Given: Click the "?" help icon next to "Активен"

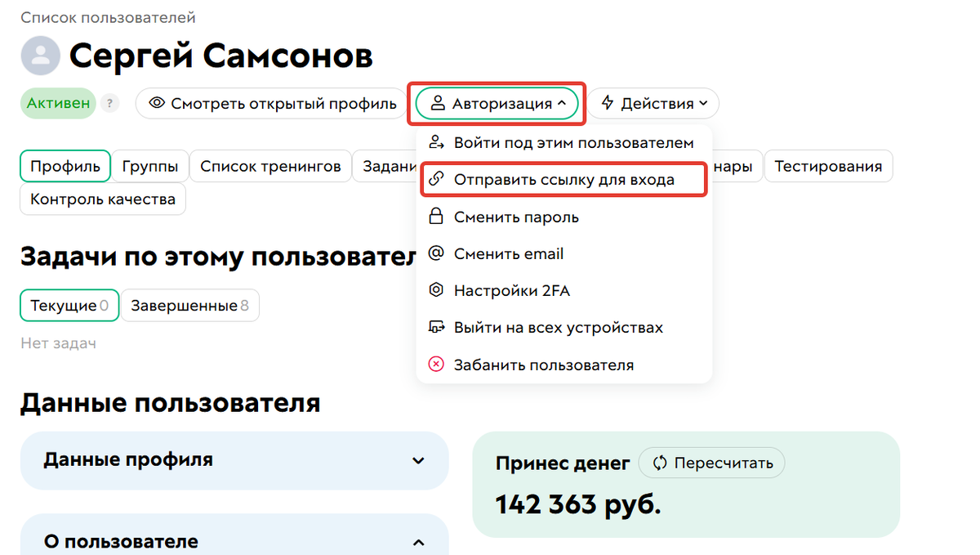Looking at the screenshot, I should coord(109,103).
